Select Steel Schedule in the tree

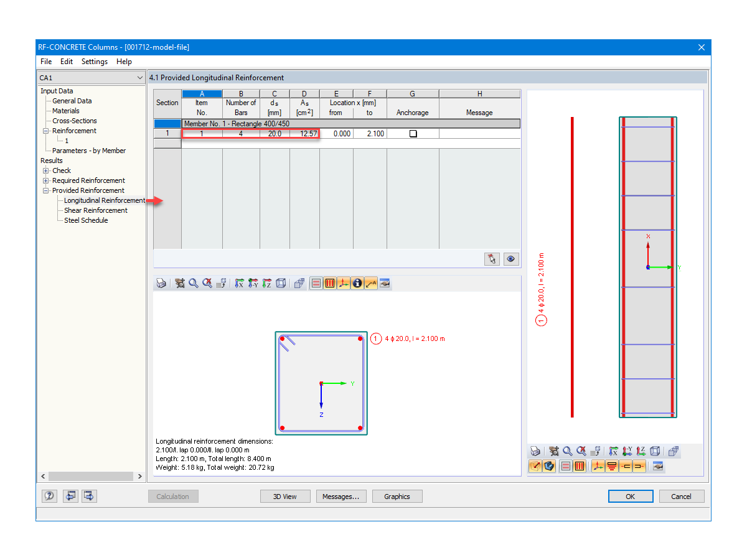(86, 220)
